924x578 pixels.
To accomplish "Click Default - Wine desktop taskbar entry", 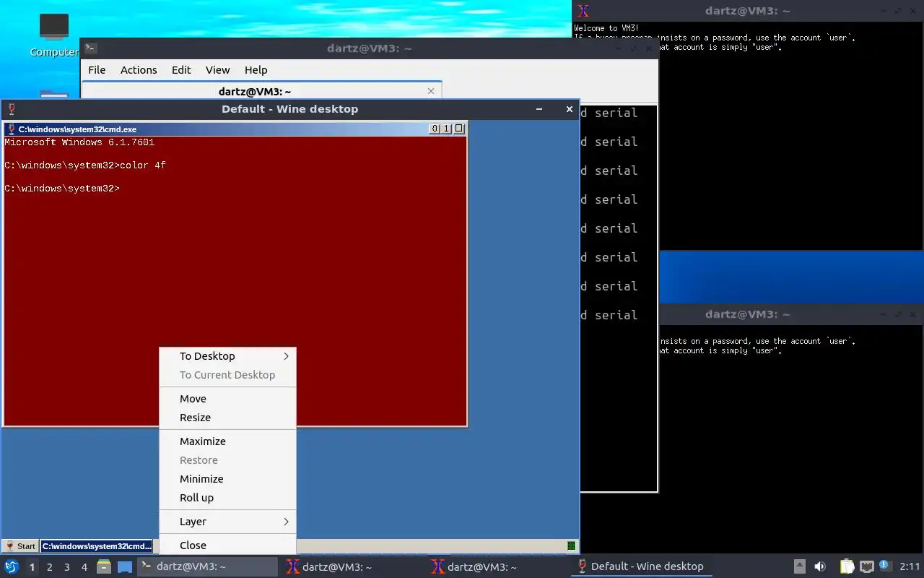I will (641, 566).
